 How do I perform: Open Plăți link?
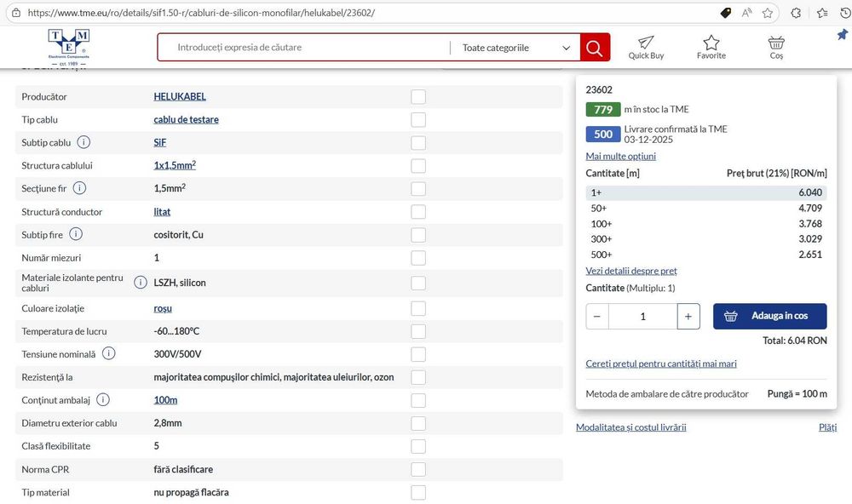click(827, 427)
